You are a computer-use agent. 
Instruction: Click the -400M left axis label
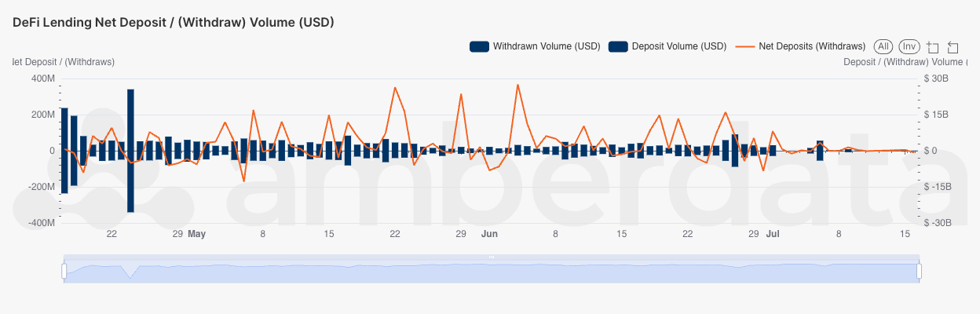pos(41,223)
